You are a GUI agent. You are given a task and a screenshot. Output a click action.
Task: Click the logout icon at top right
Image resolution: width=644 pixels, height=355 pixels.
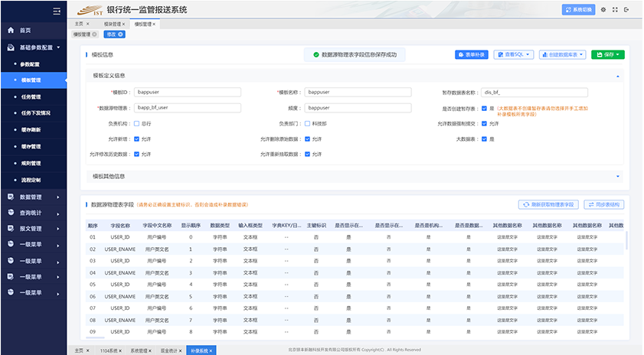(627, 10)
